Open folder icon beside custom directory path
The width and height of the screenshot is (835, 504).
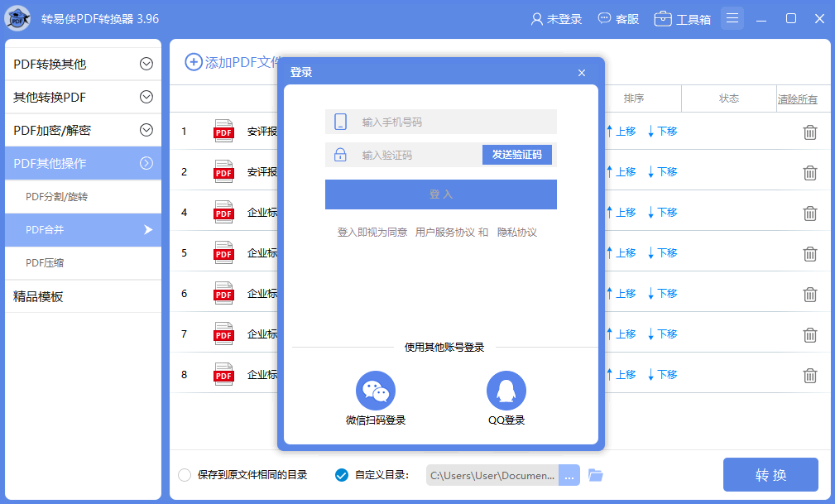594,474
